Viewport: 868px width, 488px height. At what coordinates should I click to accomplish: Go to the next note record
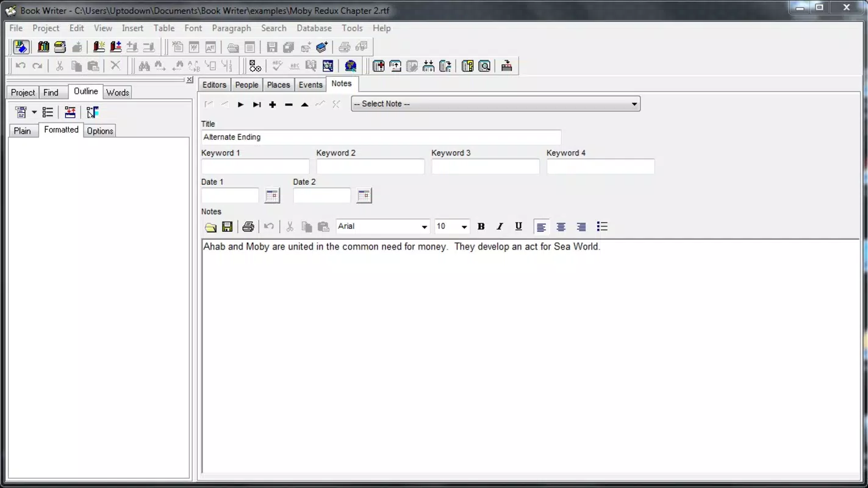coord(241,104)
